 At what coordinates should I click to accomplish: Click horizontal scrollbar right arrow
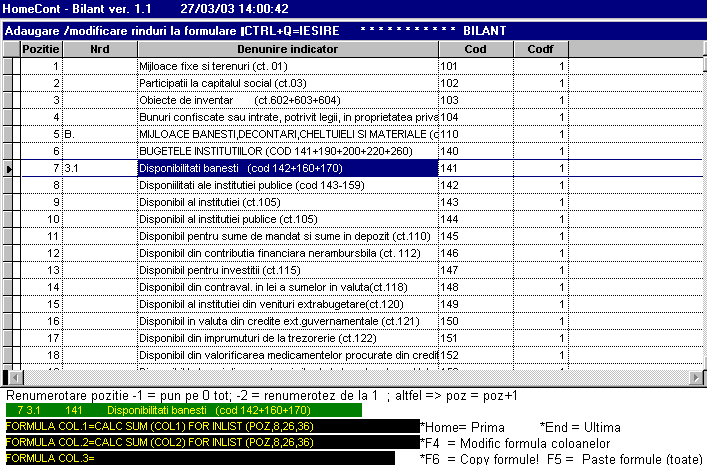tap(695, 378)
